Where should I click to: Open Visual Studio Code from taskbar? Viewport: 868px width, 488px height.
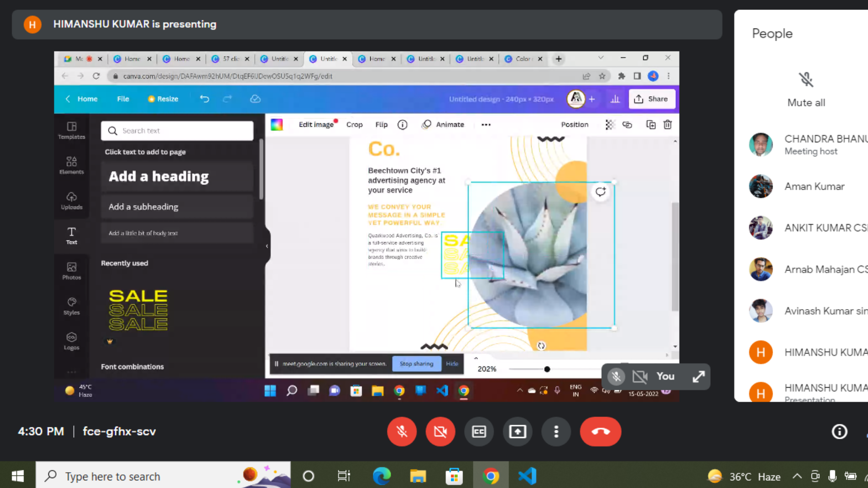point(527,476)
